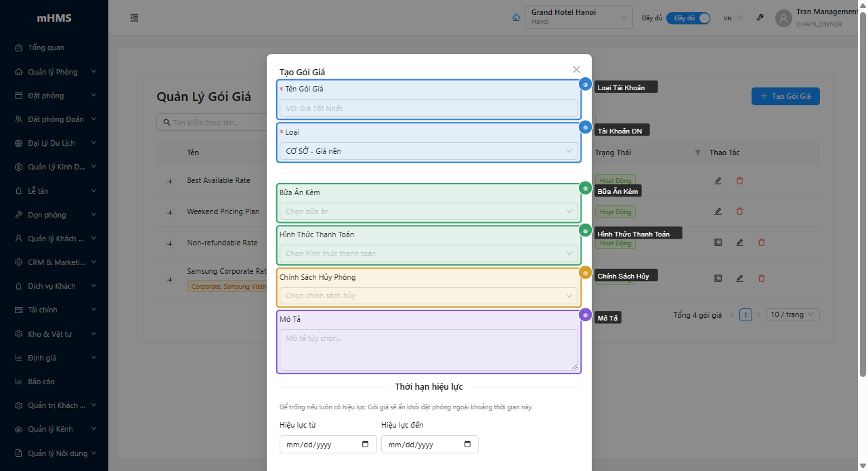Open the Loại dropdown showing CƠ SỞ
The image size is (868, 471).
click(x=429, y=151)
